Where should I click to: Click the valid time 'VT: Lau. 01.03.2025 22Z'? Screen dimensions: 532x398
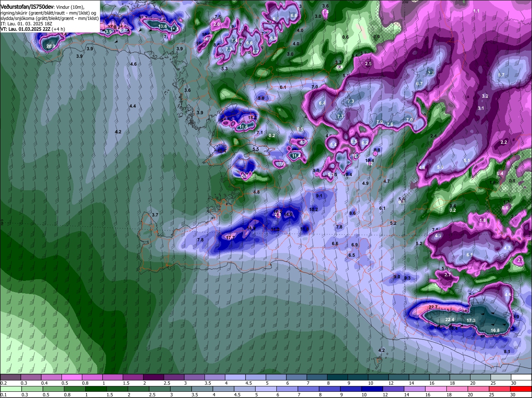tap(25, 29)
